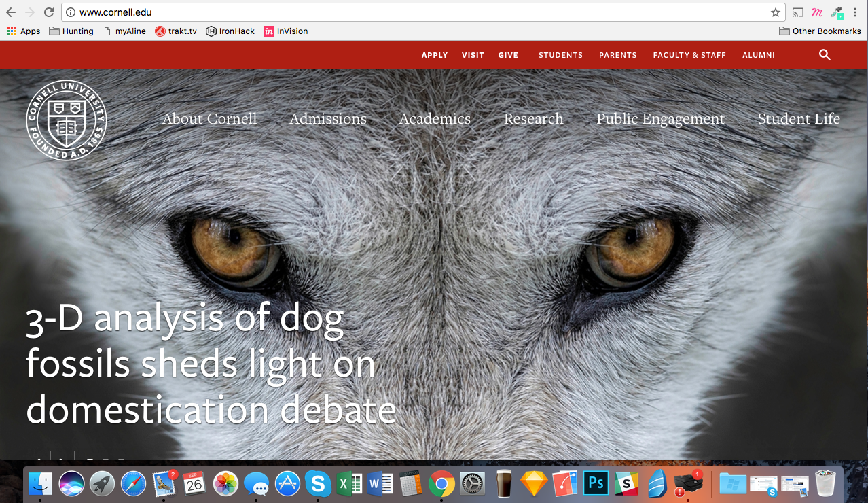Expand the Other Bookmarks folder
The height and width of the screenshot is (503, 868).
click(820, 31)
